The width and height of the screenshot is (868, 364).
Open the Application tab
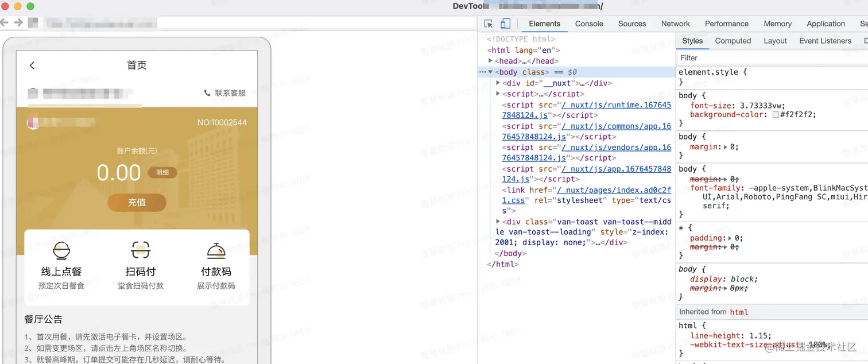click(x=826, y=24)
